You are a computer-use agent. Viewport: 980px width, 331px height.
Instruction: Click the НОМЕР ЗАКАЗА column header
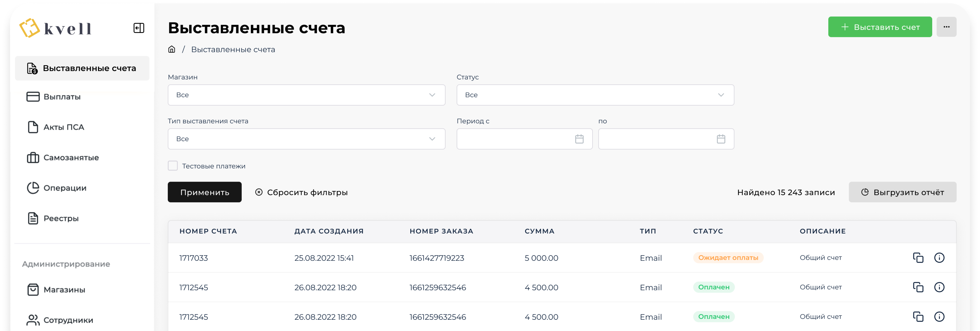click(441, 231)
